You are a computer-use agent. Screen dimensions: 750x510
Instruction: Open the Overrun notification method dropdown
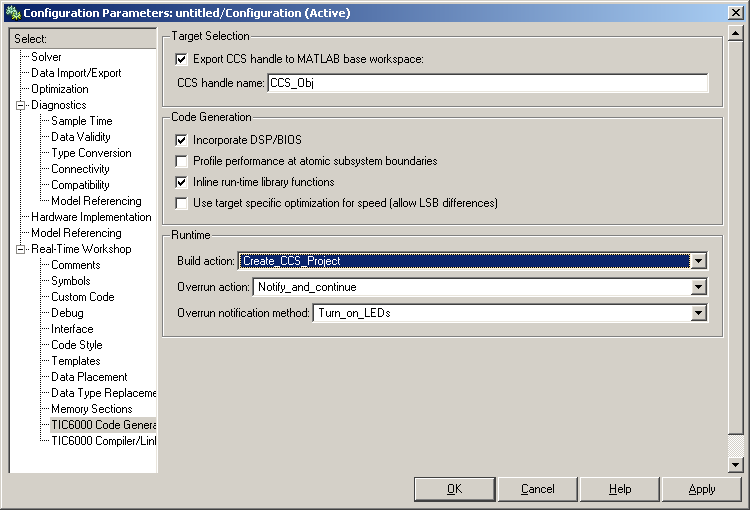pyautogui.click(x=698, y=313)
